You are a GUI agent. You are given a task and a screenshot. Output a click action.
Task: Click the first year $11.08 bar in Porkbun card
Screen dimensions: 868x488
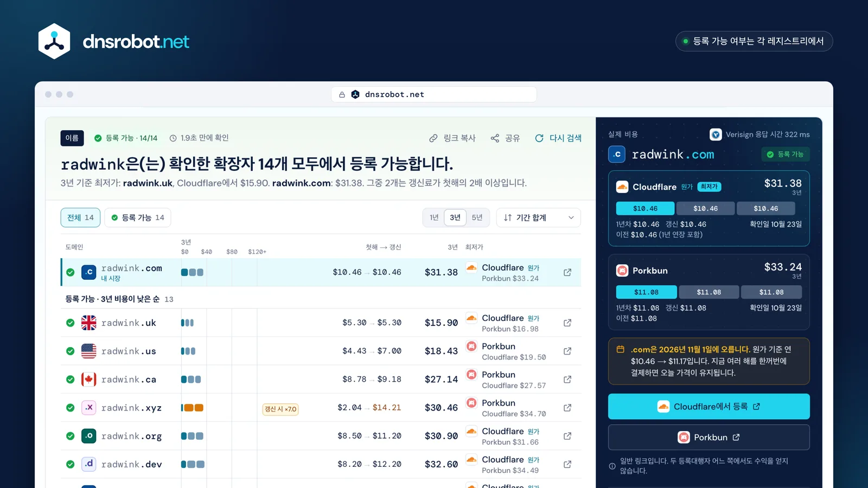coord(647,292)
